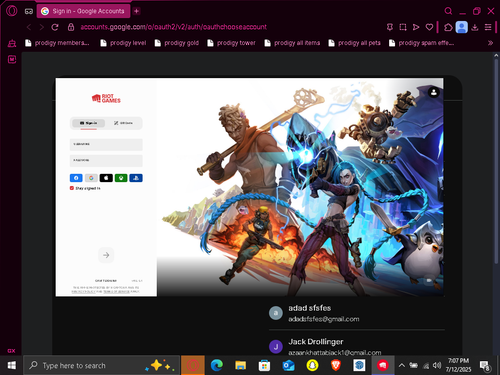
Task: Go back to the previous page
Action: [29, 27]
